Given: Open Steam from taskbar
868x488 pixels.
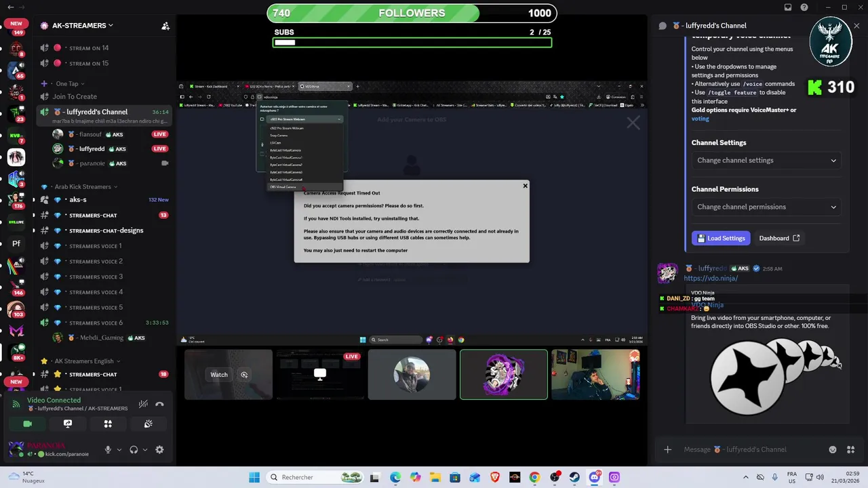Looking at the screenshot, I should pyautogui.click(x=574, y=477).
